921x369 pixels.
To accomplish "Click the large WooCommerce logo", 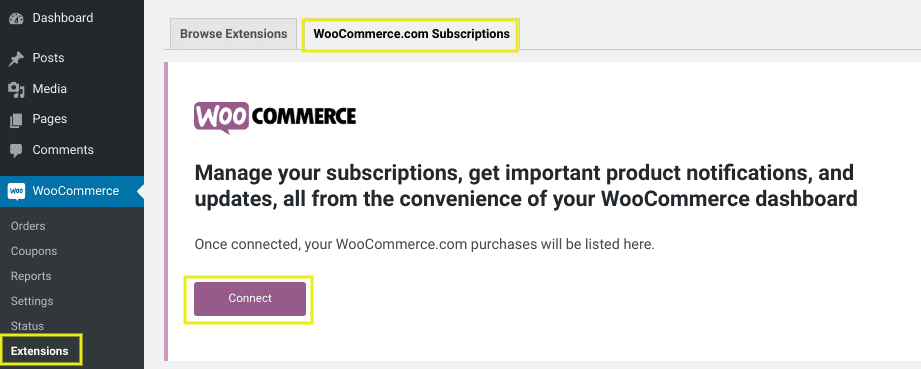I will point(275,118).
